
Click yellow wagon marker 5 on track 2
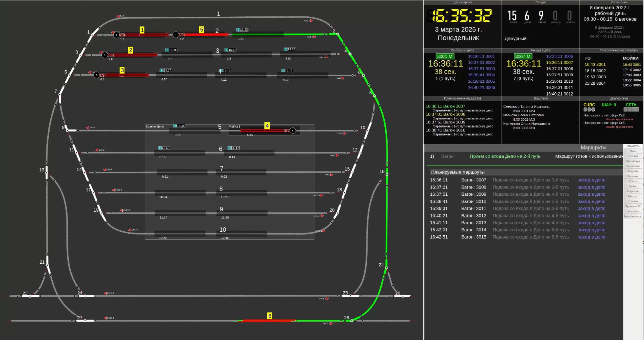(201, 30)
